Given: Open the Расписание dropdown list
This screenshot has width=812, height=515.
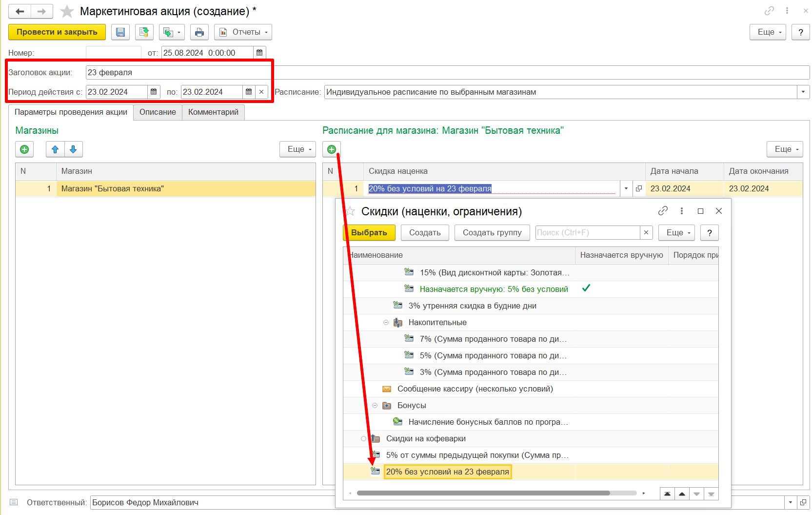Looking at the screenshot, I should pyautogui.click(x=803, y=92).
